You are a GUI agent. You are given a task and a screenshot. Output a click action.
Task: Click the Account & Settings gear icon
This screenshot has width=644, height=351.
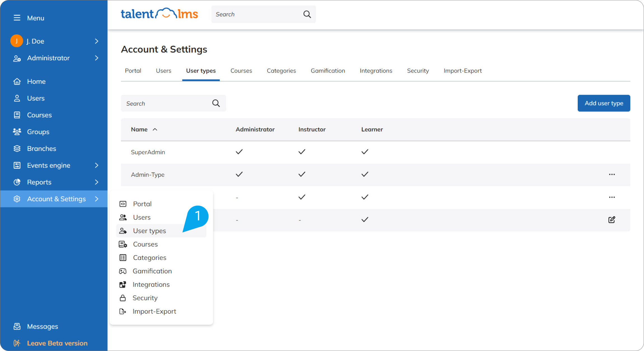pyautogui.click(x=17, y=199)
